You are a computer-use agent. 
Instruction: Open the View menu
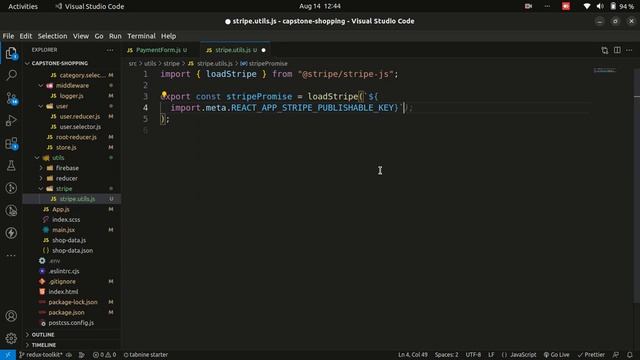(81, 36)
